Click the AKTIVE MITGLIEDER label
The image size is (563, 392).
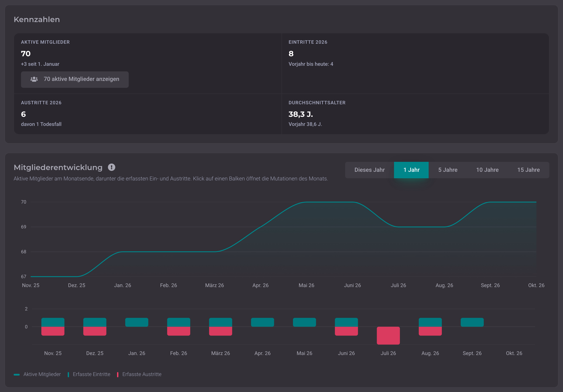click(x=45, y=42)
